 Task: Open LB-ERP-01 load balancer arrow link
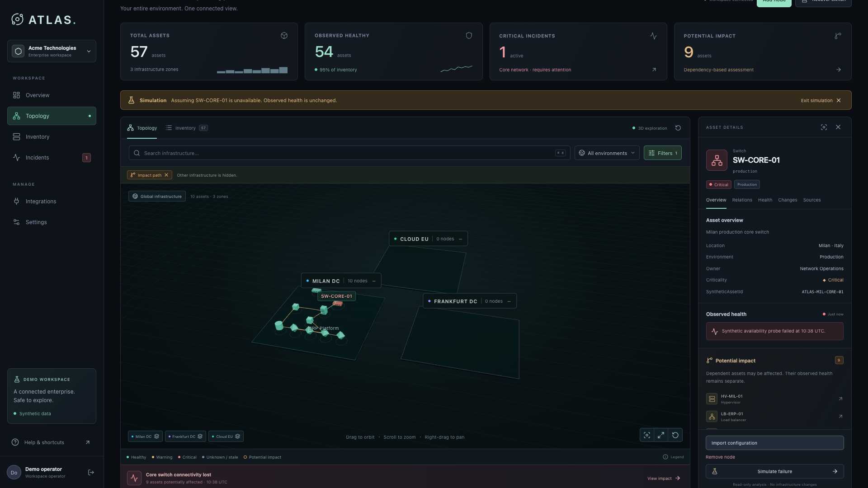(840, 417)
